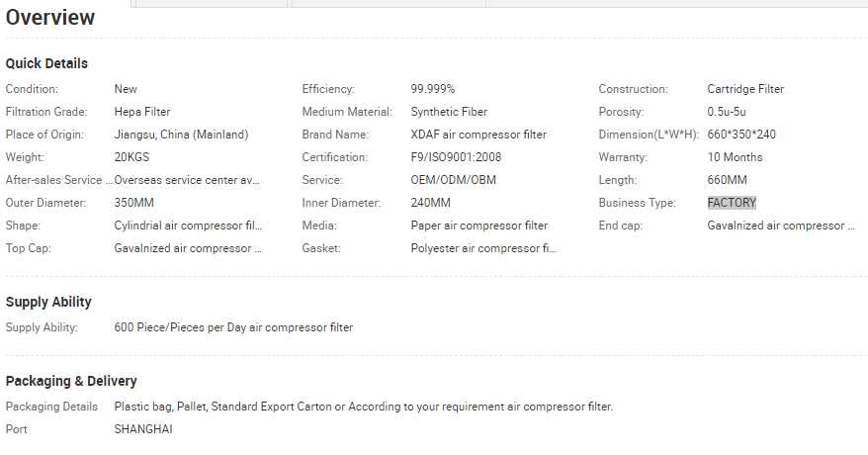Select the Supply Ability section heading
This screenshot has width=868, height=455.
pyautogui.click(x=48, y=302)
